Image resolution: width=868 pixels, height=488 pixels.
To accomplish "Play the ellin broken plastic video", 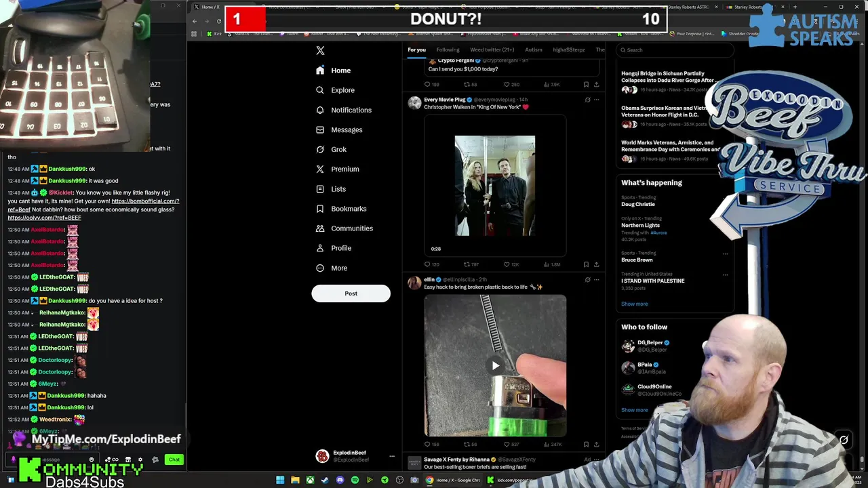I will click(x=495, y=365).
